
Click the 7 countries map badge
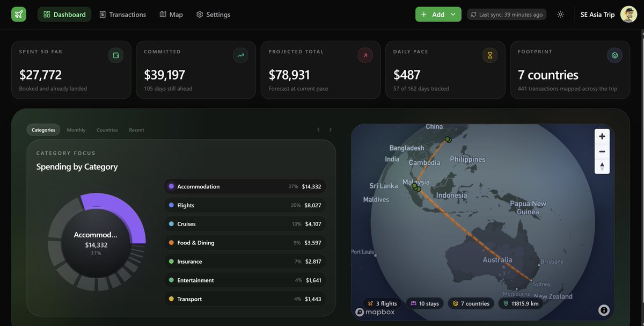coord(471,303)
